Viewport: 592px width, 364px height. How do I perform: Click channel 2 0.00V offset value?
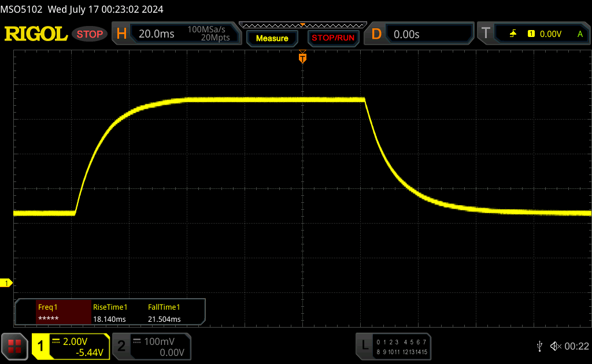172,352
